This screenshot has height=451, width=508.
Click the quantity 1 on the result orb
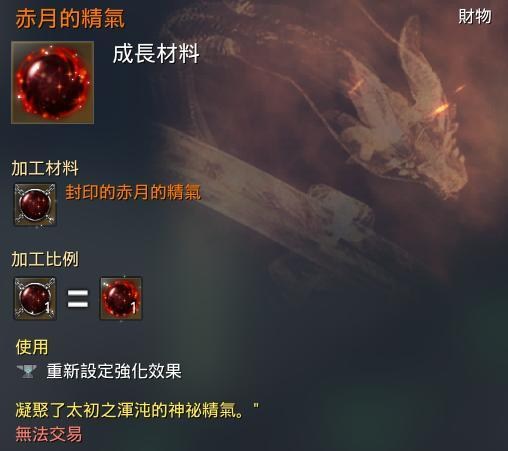point(133,307)
